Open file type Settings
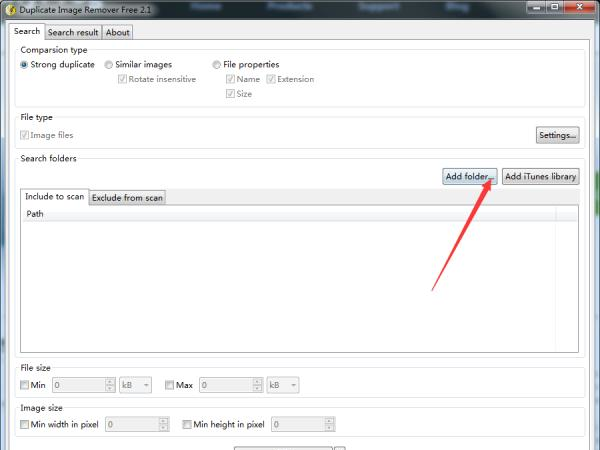Screen dimensions: 600x450 pos(558,135)
